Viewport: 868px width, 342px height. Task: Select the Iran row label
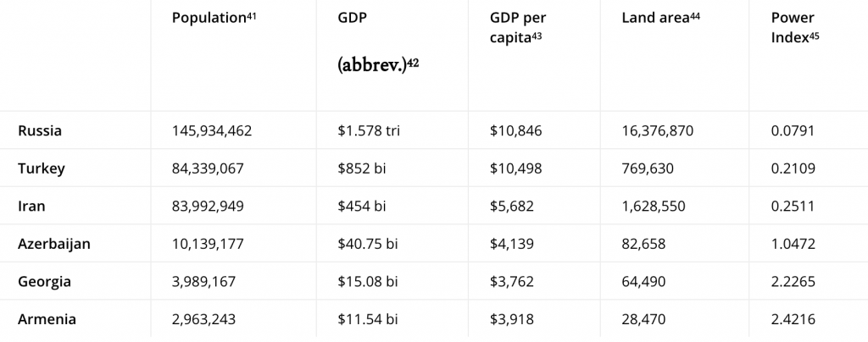tap(31, 207)
